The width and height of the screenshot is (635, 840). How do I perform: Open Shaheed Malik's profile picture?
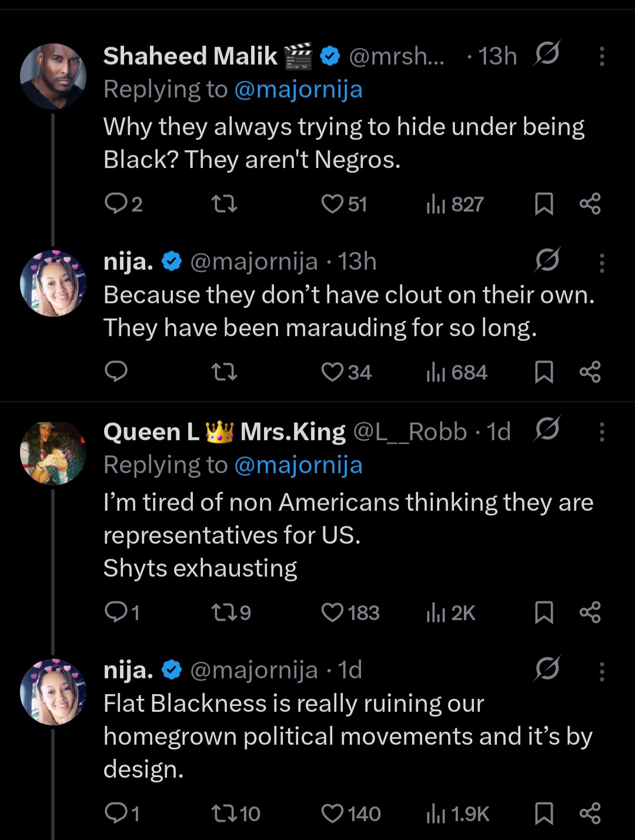point(53,76)
